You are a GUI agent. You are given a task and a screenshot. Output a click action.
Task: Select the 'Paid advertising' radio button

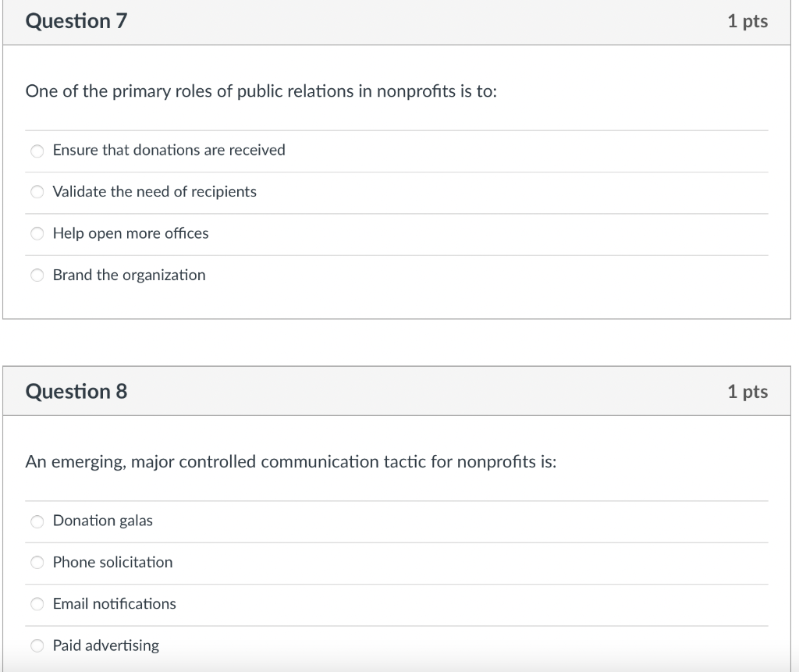pyautogui.click(x=37, y=646)
